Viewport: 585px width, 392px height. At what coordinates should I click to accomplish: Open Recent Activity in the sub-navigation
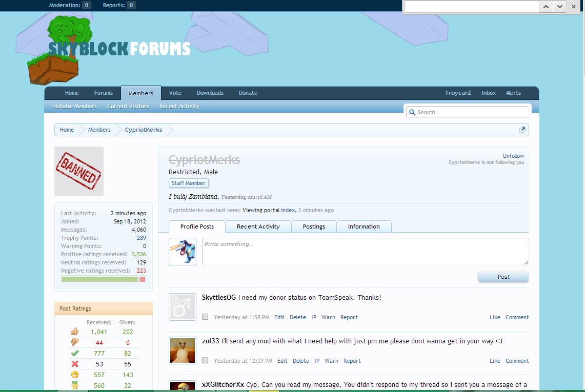(179, 106)
